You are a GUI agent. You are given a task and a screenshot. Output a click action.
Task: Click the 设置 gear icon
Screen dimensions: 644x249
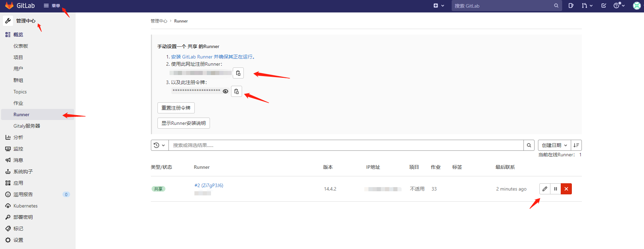tap(8, 240)
